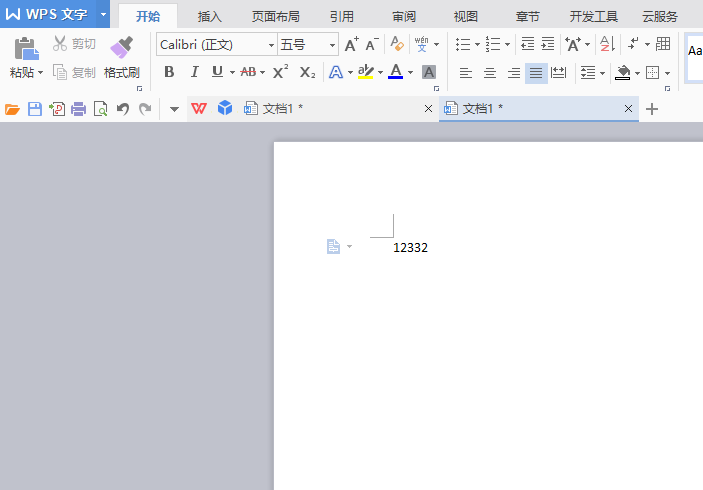This screenshot has height=490, width=703.
Task: Open the 页面布局 (Page Layout) tab
Action: tap(275, 16)
